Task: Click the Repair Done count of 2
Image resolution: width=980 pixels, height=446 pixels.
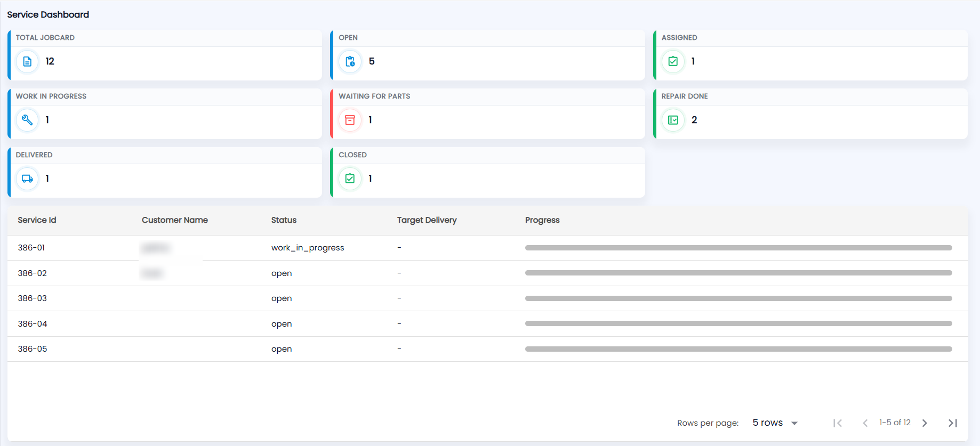Action: (x=694, y=120)
